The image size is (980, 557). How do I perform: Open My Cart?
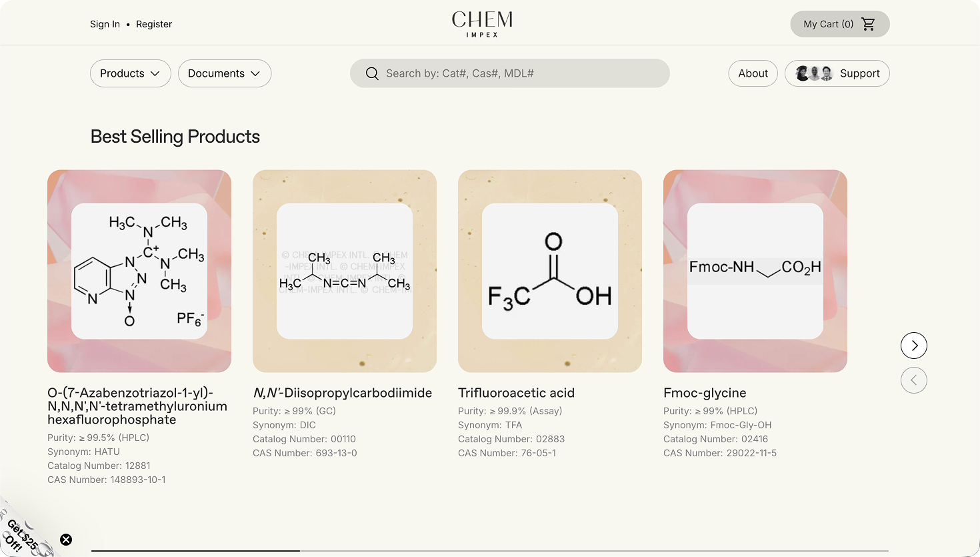point(828,24)
